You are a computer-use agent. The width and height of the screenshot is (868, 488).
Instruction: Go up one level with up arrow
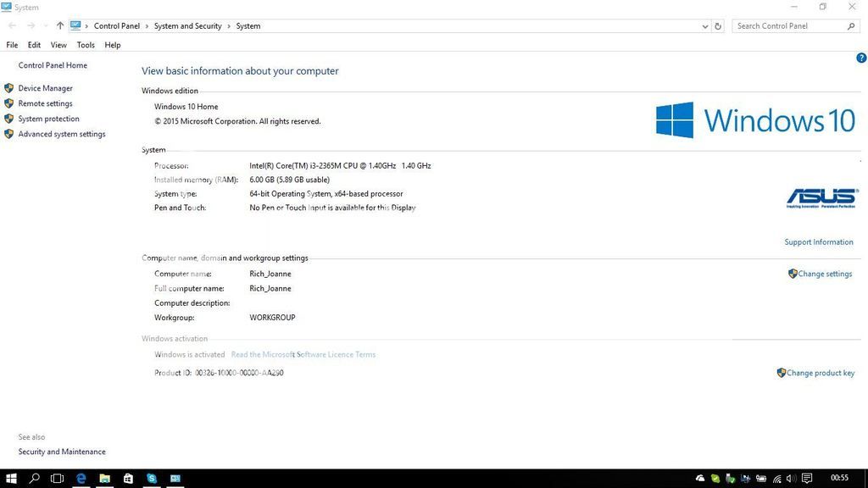click(60, 25)
